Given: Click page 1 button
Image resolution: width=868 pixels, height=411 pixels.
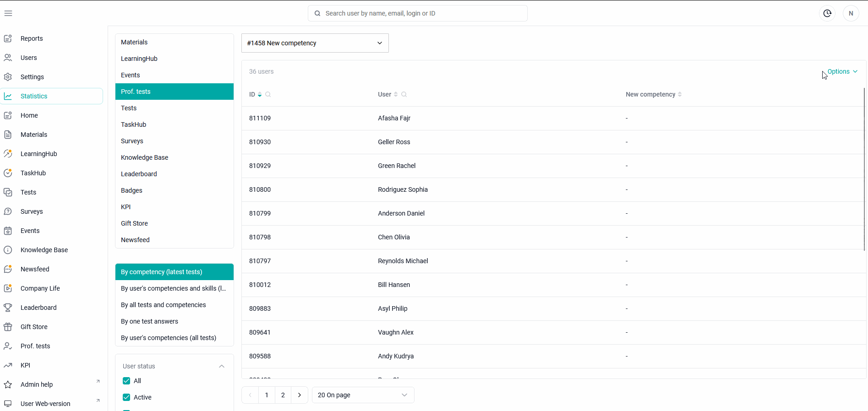Looking at the screenshot, I should point(267,395).
